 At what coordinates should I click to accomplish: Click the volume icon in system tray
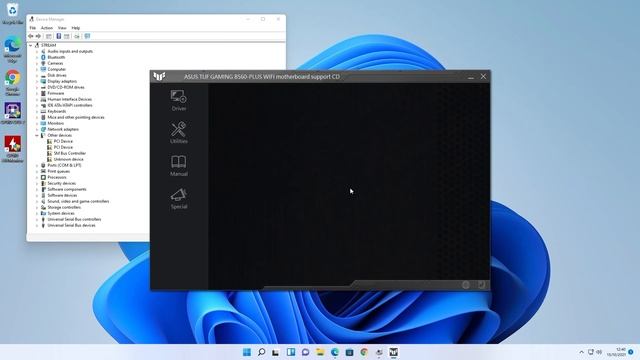click(599, 352)
